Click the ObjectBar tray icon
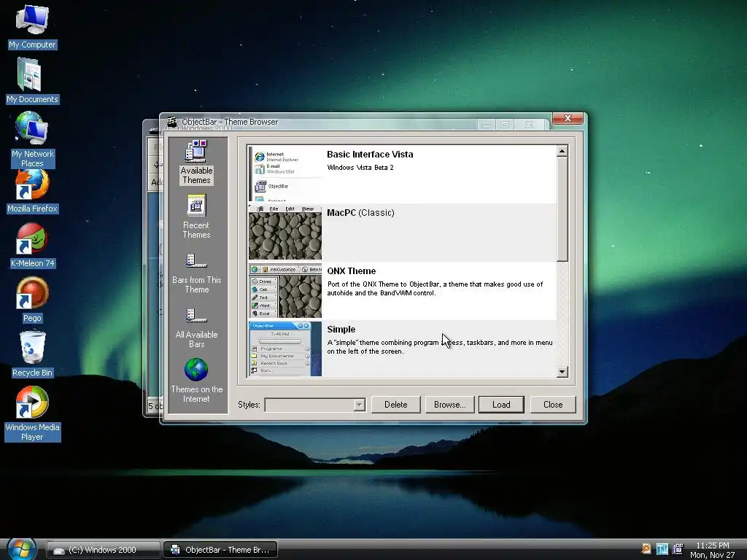 [677, 549]
